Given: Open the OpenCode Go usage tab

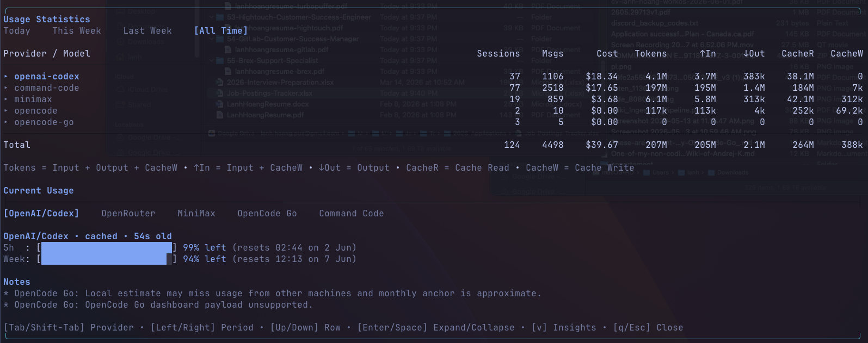Looking at the screenshot, I should click(267, 214).
